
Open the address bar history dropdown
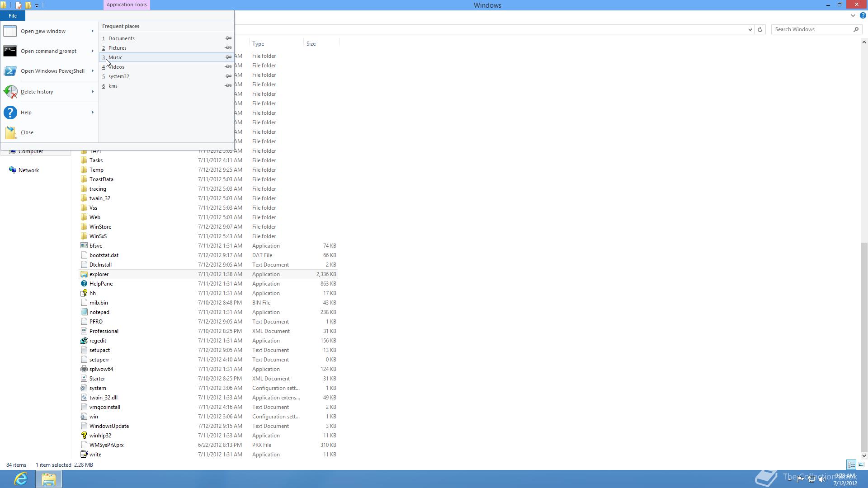(x=750, y=29)
